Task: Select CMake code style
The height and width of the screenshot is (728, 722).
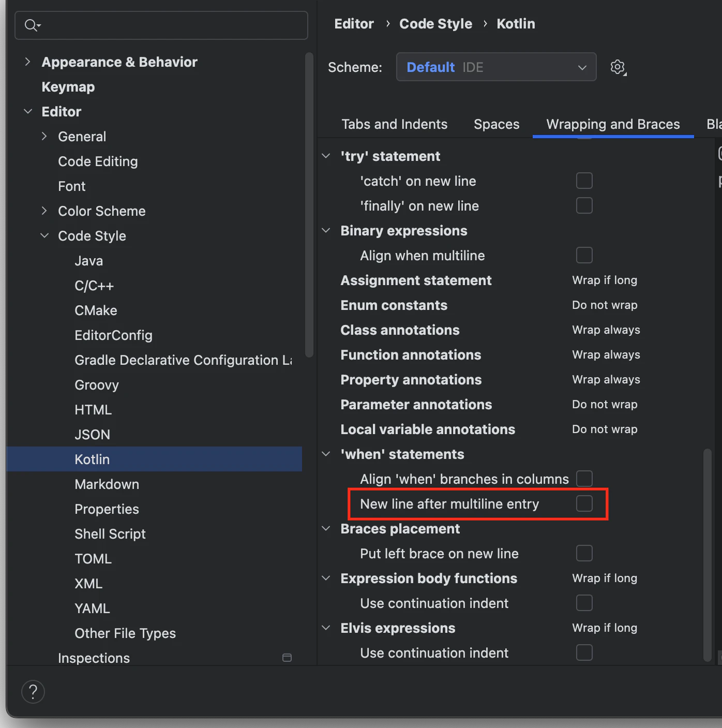Action: (96, 310)
